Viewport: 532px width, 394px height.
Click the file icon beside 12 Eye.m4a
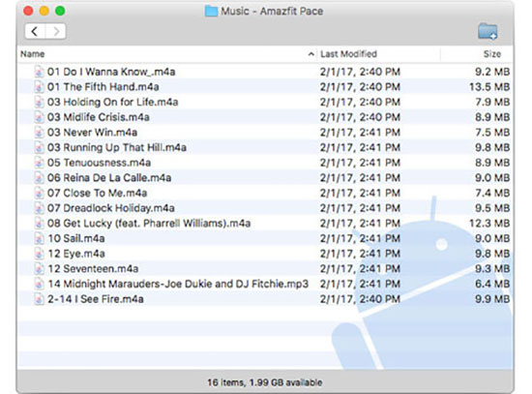pos(39,254)
